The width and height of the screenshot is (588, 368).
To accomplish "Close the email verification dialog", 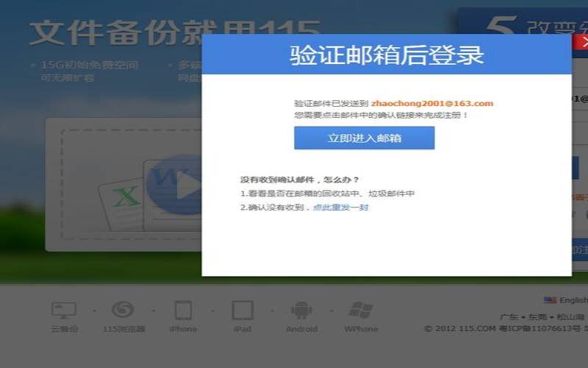I will pyautogui.click(x=582, y=42).
